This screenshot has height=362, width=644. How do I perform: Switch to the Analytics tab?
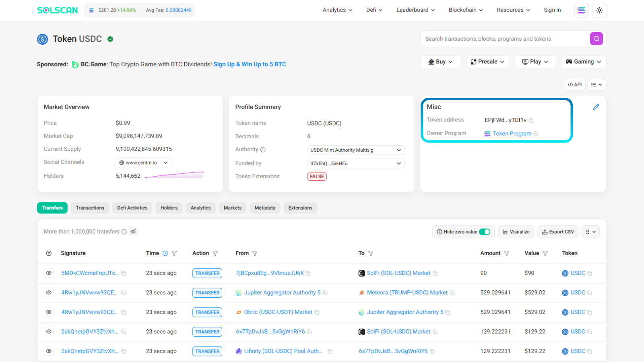point(200,208)
